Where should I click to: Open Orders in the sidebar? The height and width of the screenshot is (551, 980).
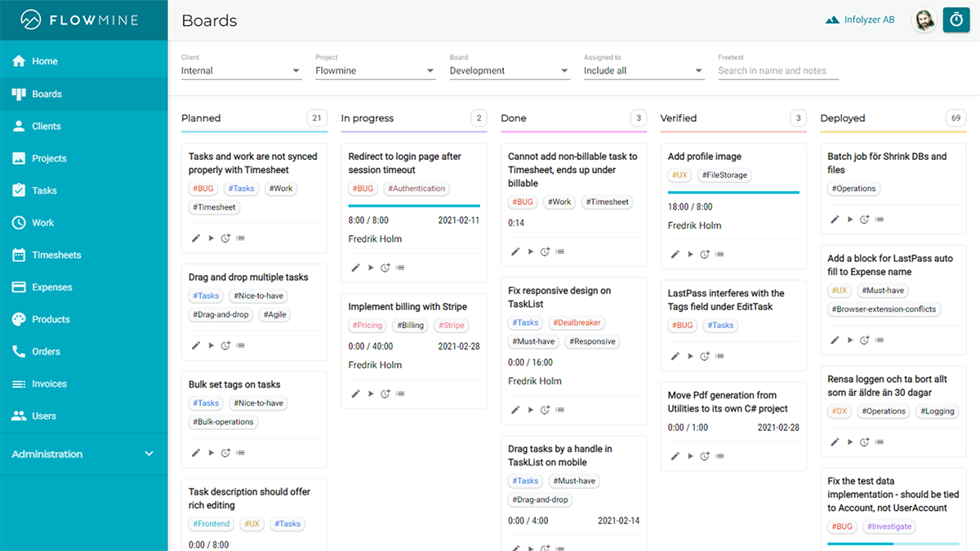(83, 352)
